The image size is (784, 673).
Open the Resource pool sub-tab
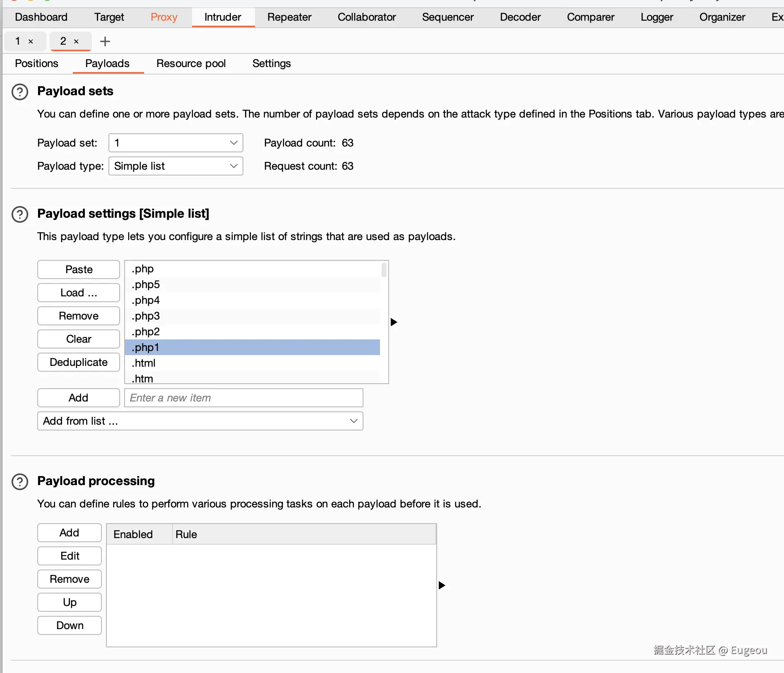(191, 63)
